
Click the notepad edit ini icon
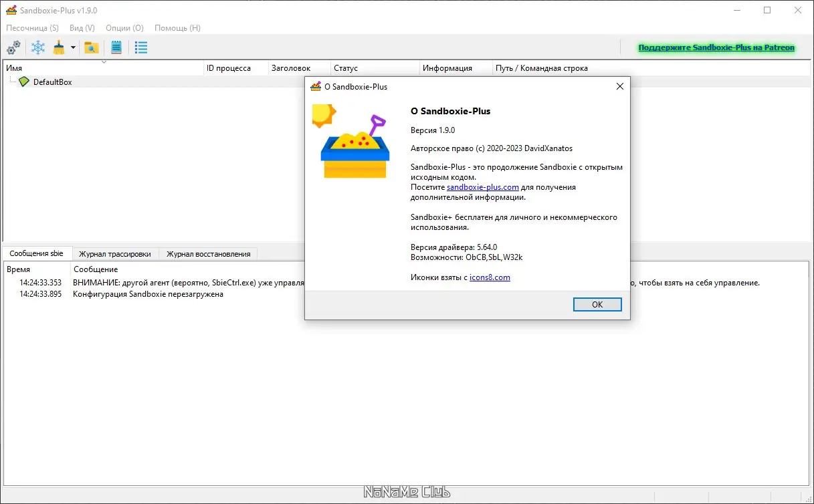tap(116, 47)
